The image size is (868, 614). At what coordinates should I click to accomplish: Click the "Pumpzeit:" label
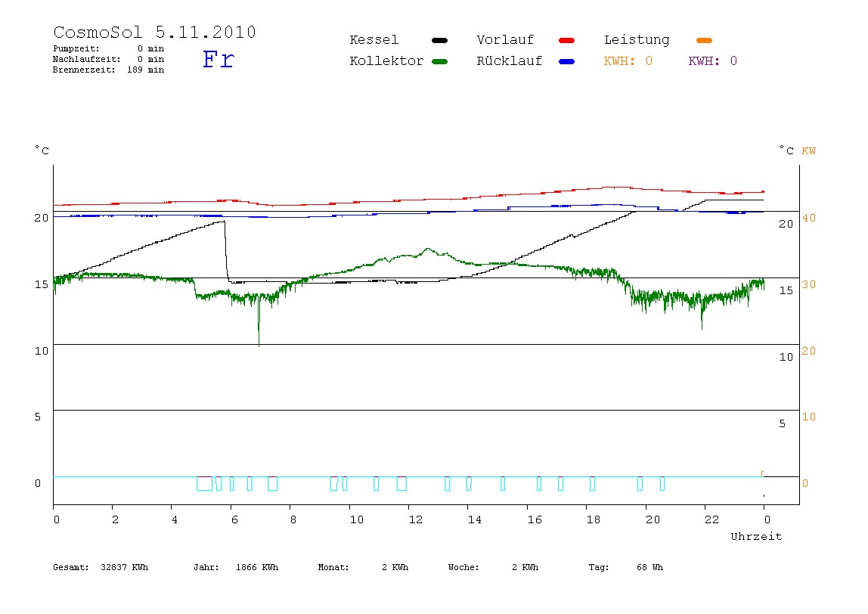pos(76,48)
